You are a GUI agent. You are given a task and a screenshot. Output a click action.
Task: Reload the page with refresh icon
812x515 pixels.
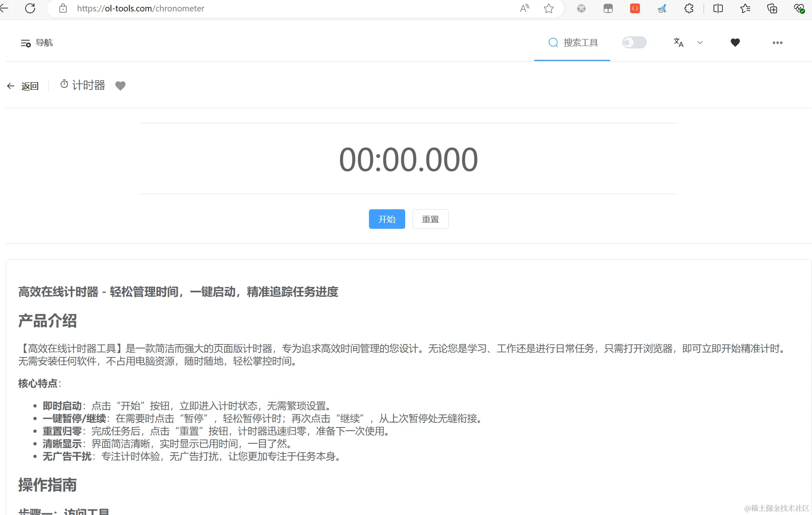[x=30, y=8]
